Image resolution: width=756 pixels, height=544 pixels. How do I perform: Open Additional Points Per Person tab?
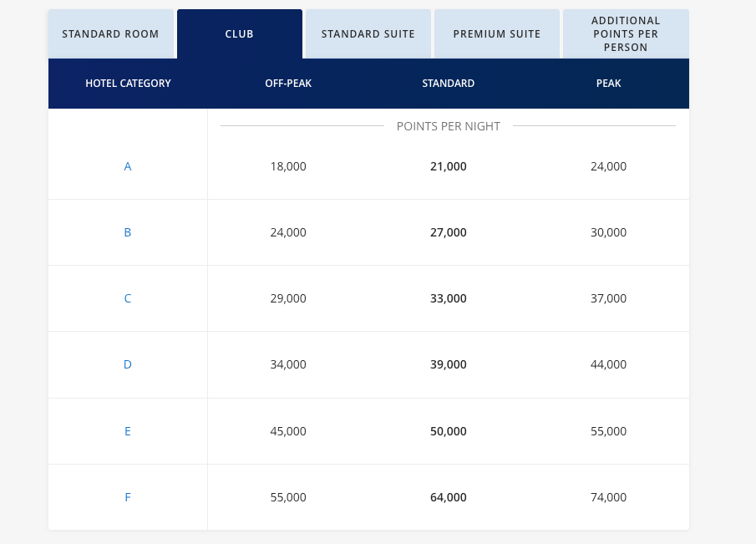pos(625,33)
